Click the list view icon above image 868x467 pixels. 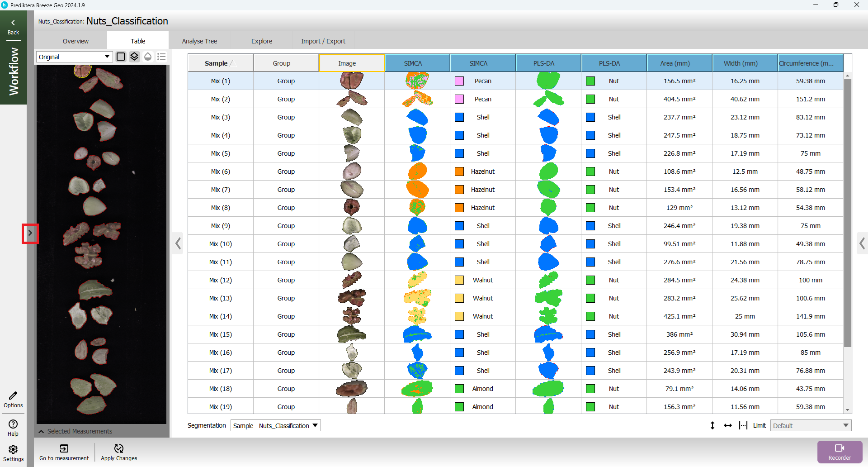161,57
